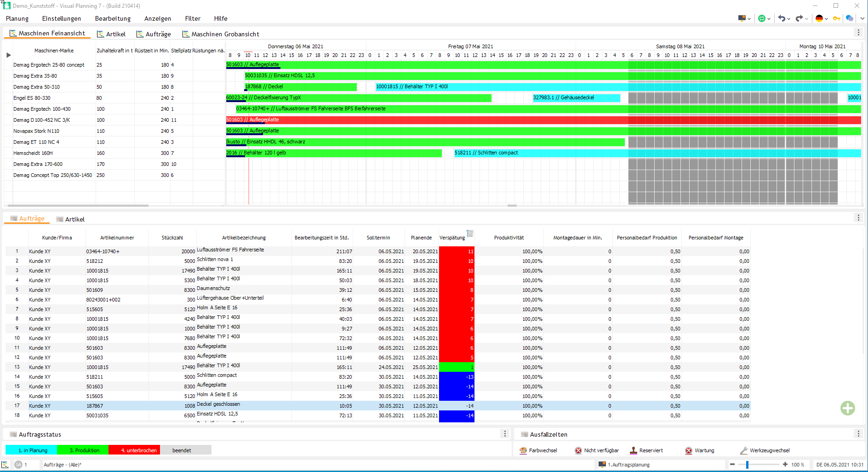Expand the monitor layout dropdown arrow

click(749, 19)
